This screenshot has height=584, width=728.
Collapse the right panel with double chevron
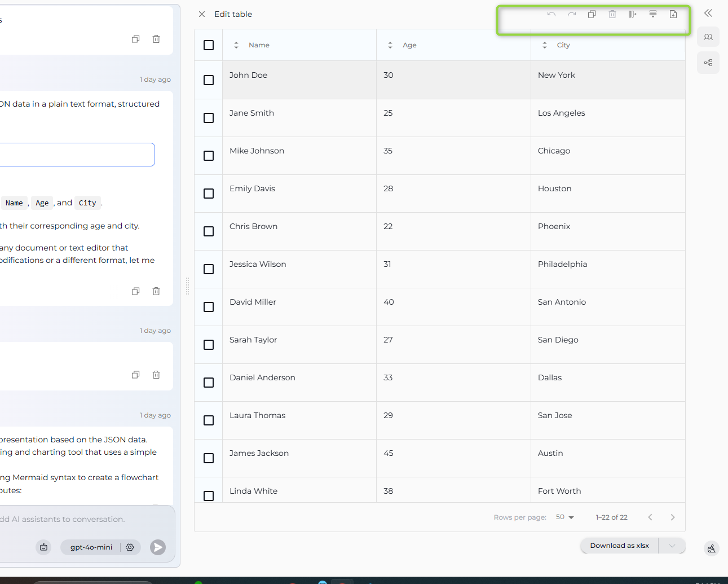(708, 13)
